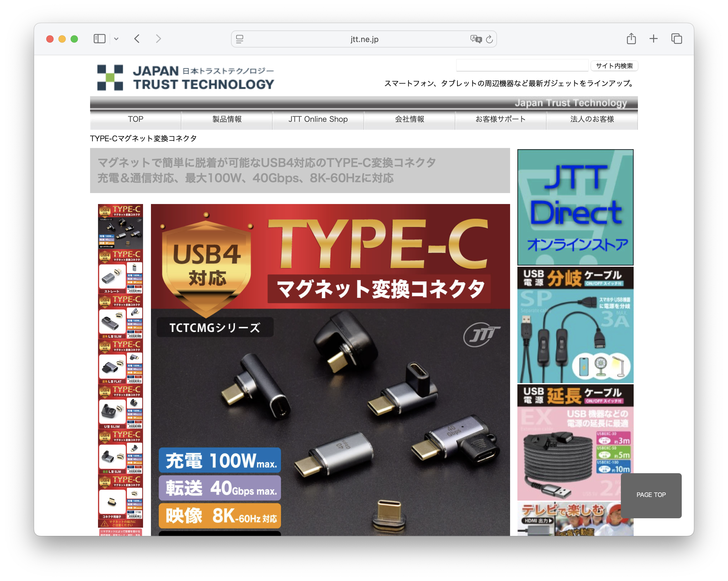The image size is (728, 581).
Task: Close the Safari window with red button
Action: click(50, 39)
